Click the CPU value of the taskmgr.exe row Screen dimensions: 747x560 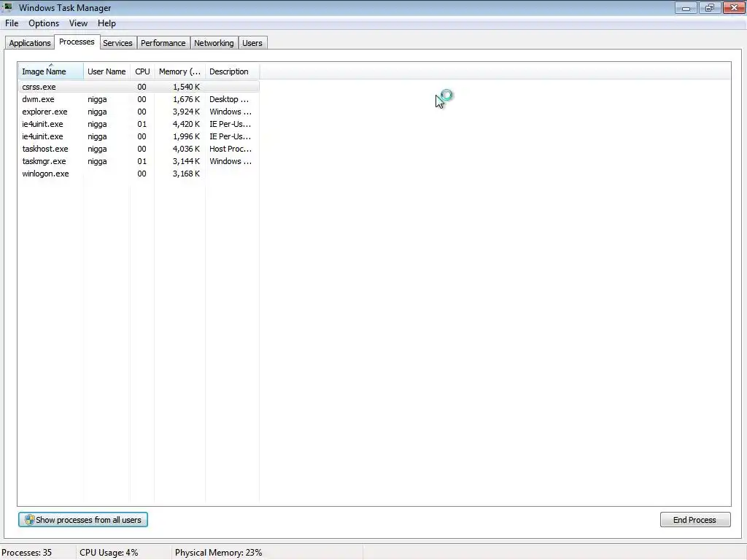point(142,161)
